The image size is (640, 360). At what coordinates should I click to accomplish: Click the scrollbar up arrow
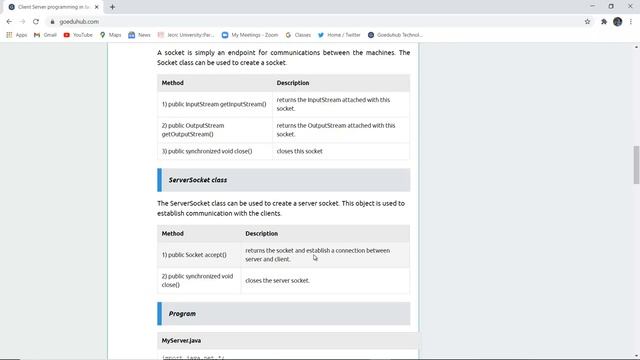(636, 47)
